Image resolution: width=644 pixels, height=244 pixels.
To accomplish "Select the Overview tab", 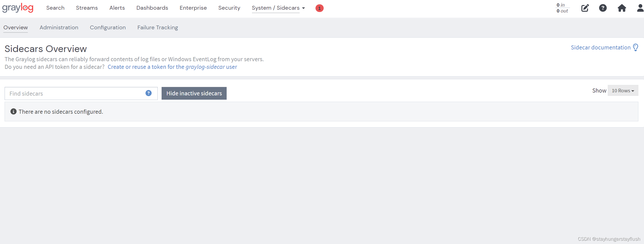I will pyautogui.click(x=16, y=28).
